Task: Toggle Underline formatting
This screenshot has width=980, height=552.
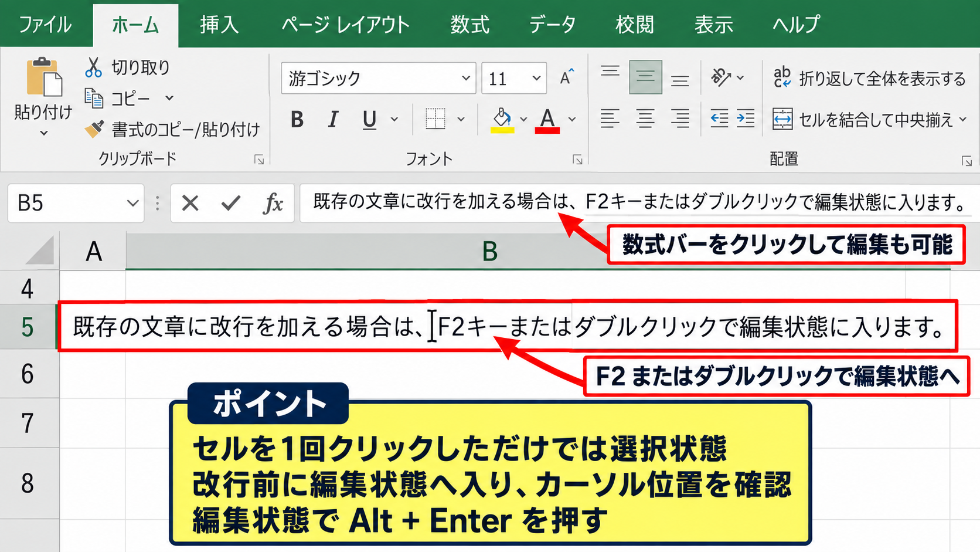Action: (x=369, y=120)
